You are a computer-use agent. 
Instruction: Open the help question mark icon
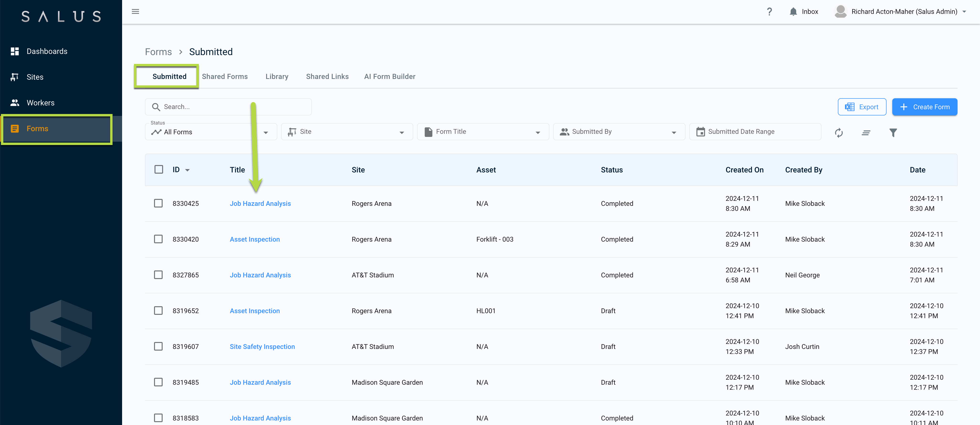point(769,11)
